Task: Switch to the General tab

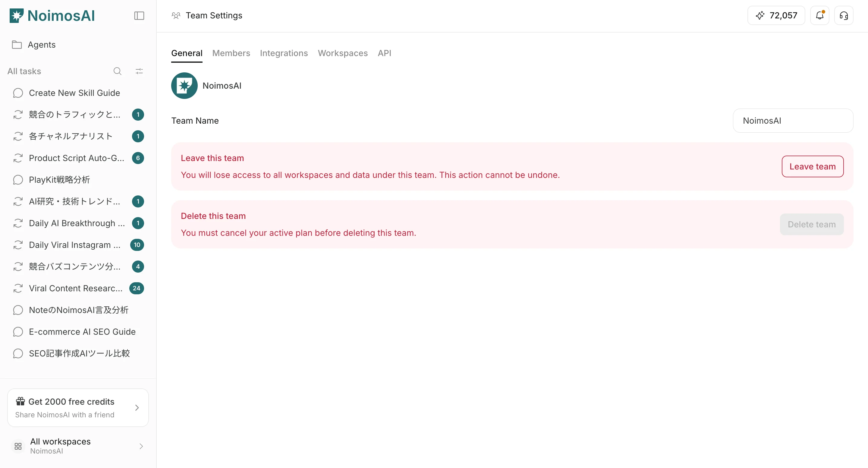Action: point(187,53)
